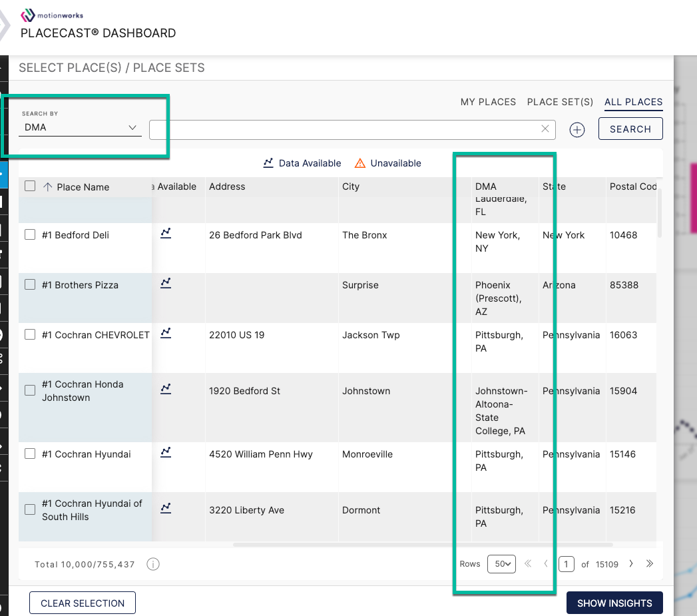Check the #1 Cochran Honda Johnstown checkbox

(30, 390)
